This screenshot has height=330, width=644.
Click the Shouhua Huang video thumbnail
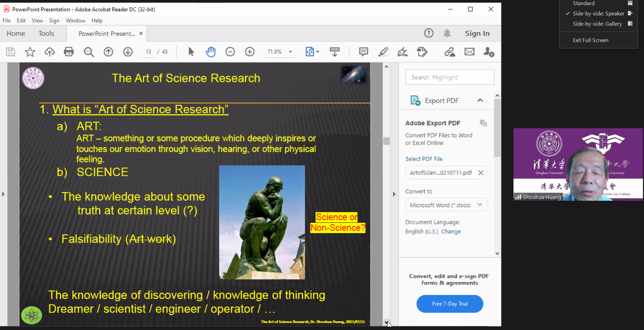578,164
